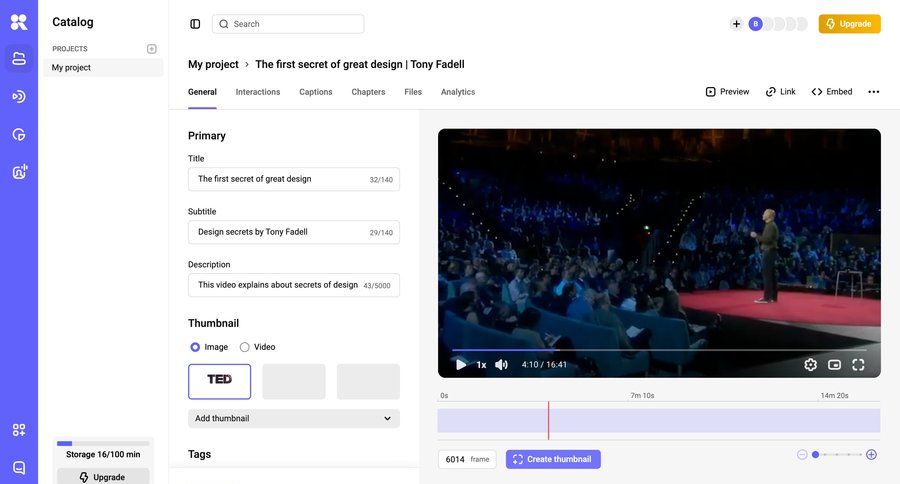The image size is (900, 484).
Task: Edit the frame number field 6014
Action: pos(467,459)
